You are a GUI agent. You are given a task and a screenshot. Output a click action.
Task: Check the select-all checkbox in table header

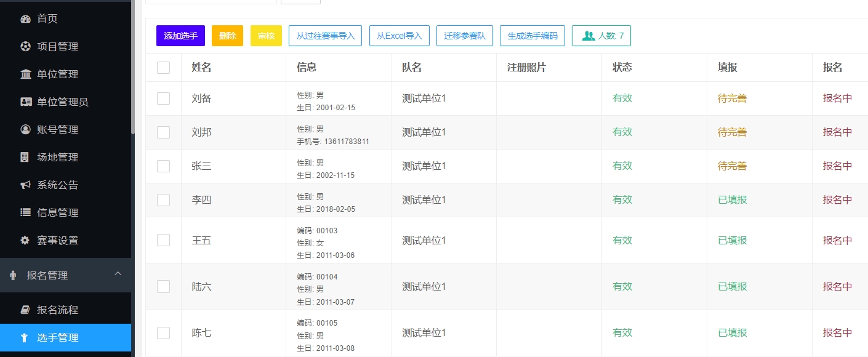coord(163,67)
